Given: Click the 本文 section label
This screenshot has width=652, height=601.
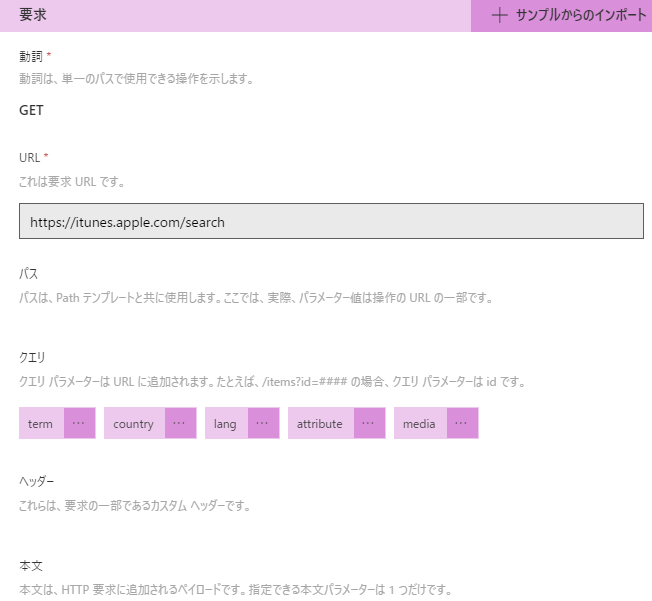Looking at the screenshot, I should tap(31, 566).
